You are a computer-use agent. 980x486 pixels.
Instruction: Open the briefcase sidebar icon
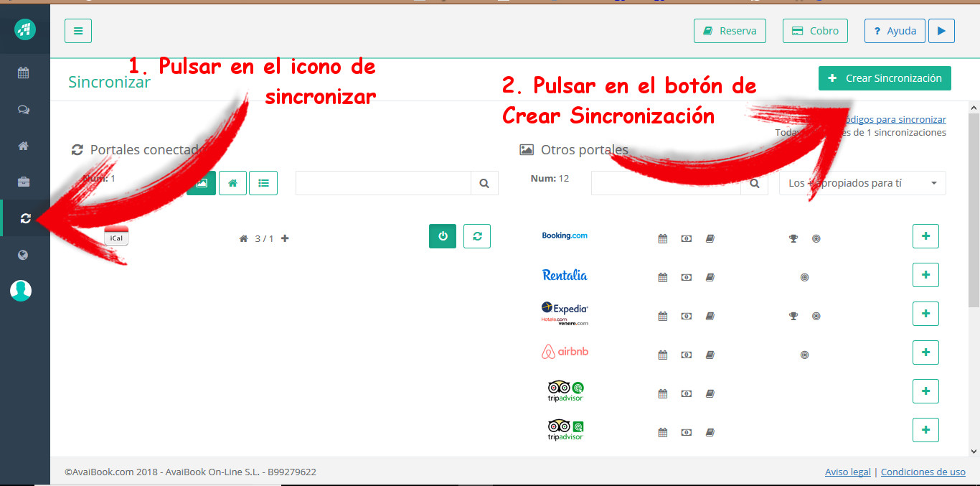pyautogui.click(x=24, y=182)
